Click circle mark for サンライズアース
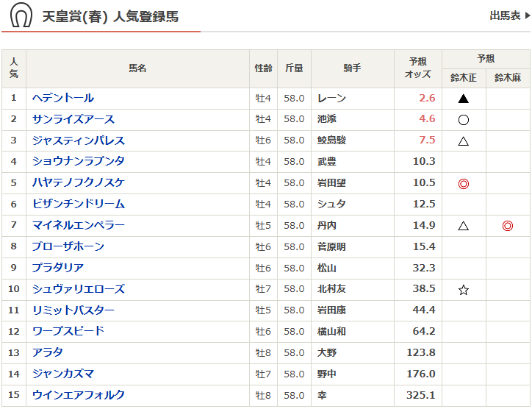The height and width of the screenshot is (409, 532). [x=463, y=120]
